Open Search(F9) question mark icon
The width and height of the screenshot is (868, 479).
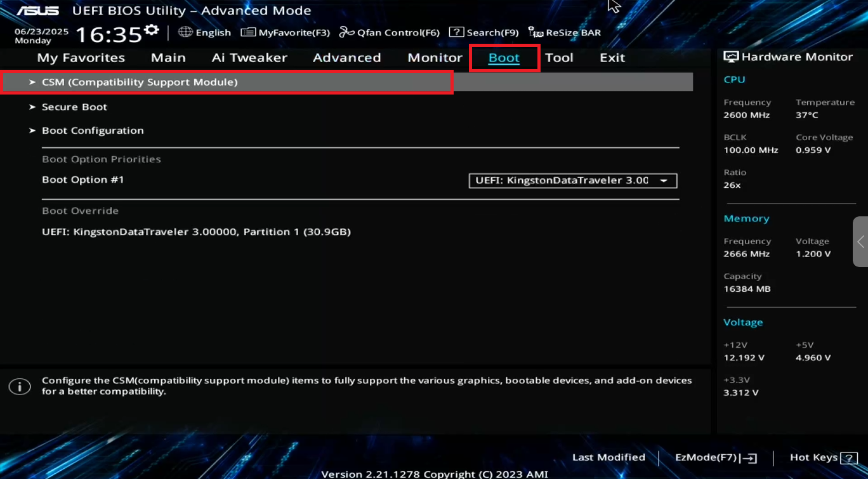[456, 32]
